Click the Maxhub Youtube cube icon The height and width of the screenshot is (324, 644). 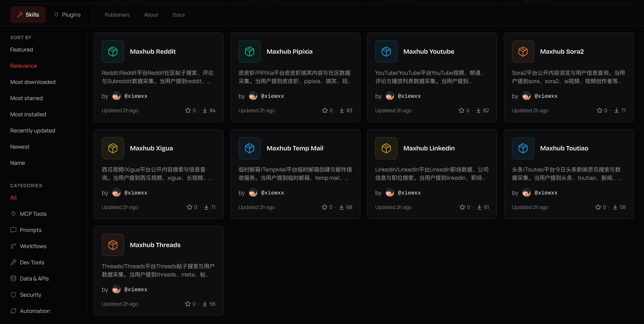click(x=386, y=52)
